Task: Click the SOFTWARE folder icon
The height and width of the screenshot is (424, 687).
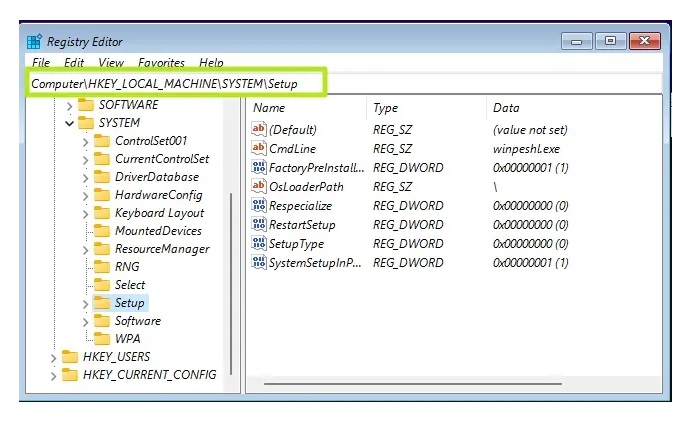Action: 86,105
